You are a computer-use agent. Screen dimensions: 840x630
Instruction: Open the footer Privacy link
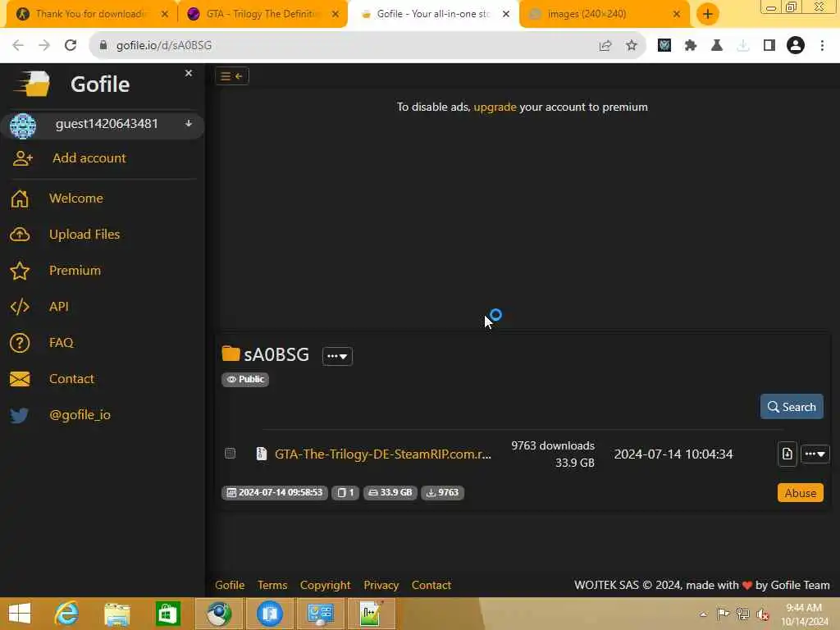(x=381, y=585)
